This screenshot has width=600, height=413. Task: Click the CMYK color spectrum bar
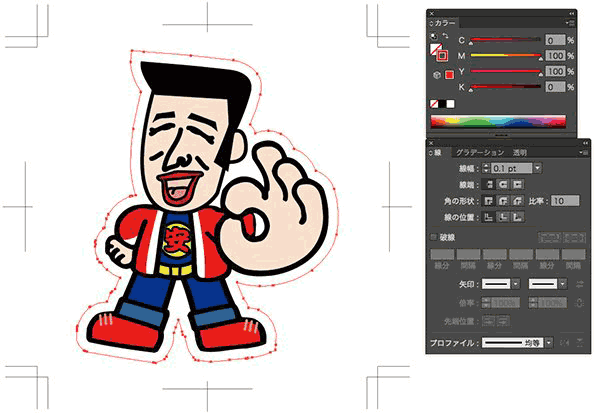click(497, 122)
